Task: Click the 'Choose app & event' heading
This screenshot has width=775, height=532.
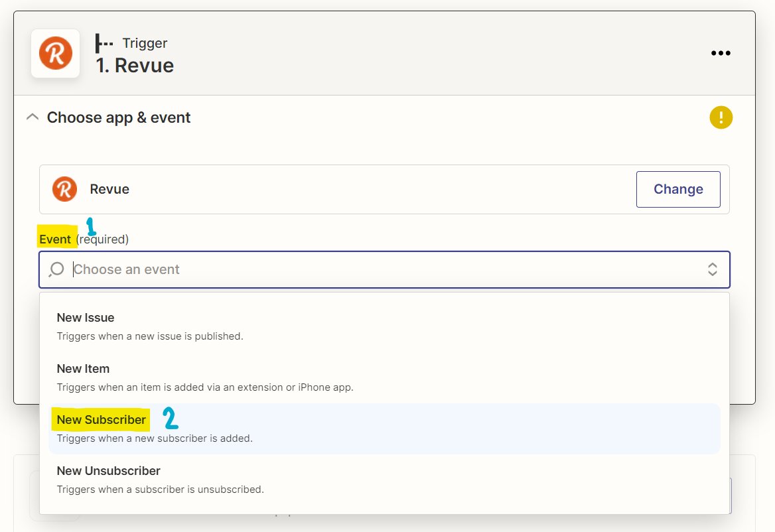Action: coord(119,117)
